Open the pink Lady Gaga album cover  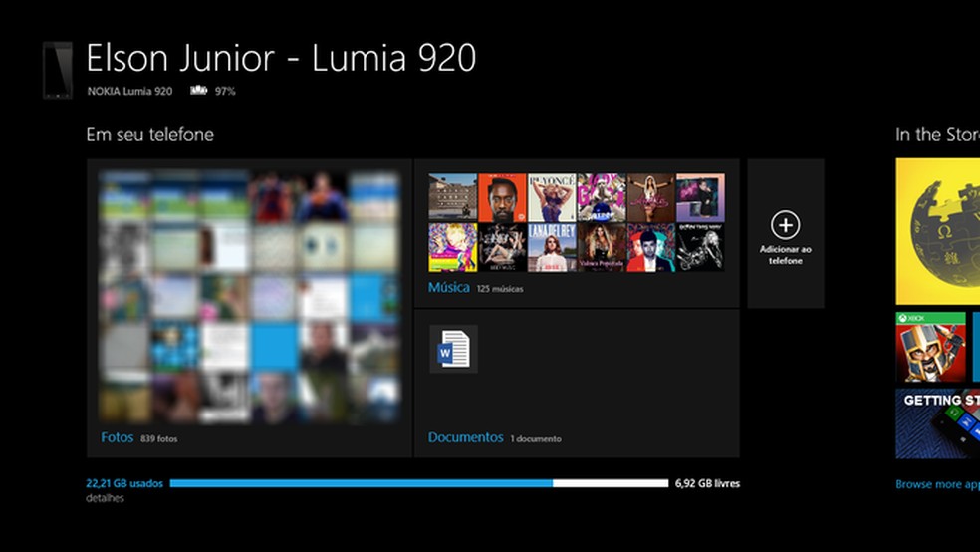[x=602, y=198]
